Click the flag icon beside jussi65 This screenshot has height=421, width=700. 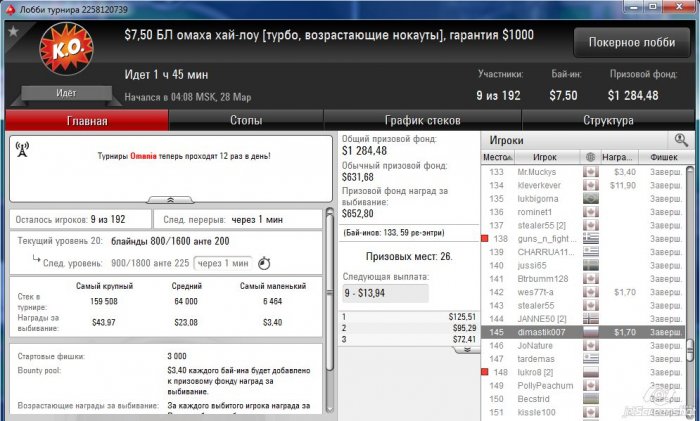click(x=591, y=265)
